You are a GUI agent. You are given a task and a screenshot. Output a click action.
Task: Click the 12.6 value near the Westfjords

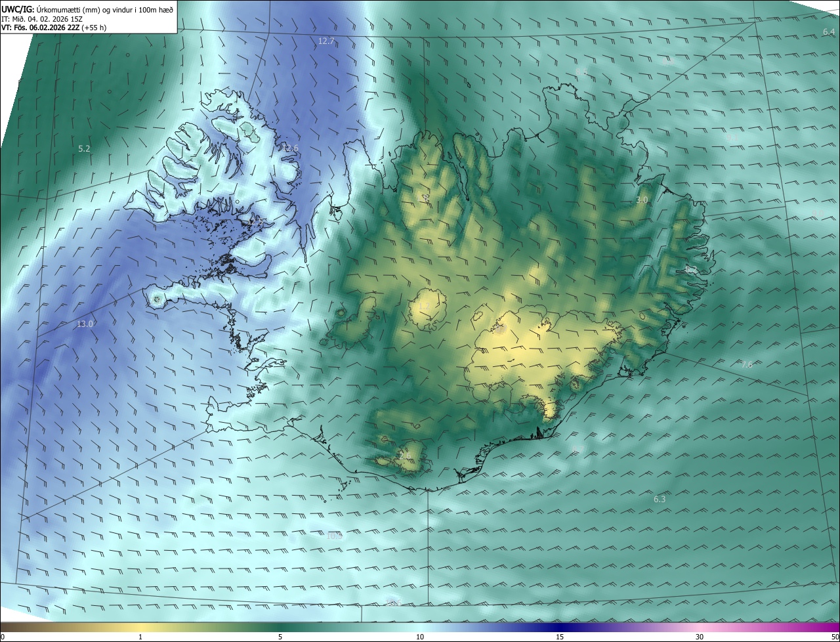click(x=290, y=148)
